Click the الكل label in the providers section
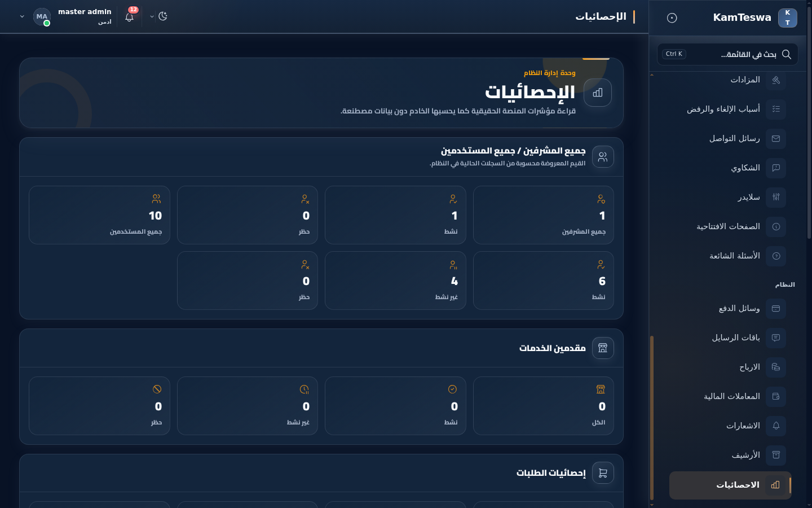This screenshot has height=508, width=812. point(599,423)
